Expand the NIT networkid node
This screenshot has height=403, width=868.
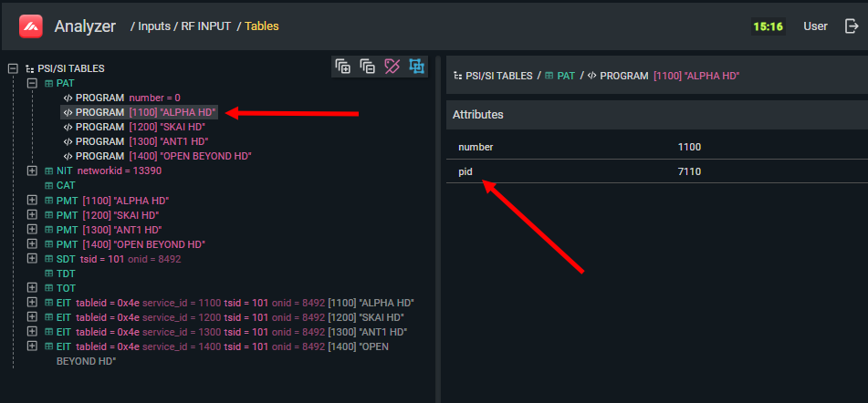[x=32, y=170]
